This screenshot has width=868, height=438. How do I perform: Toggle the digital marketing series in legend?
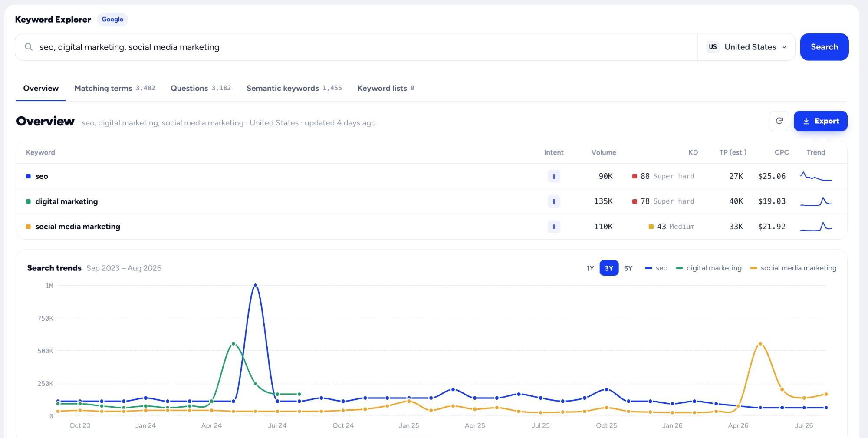709,268
